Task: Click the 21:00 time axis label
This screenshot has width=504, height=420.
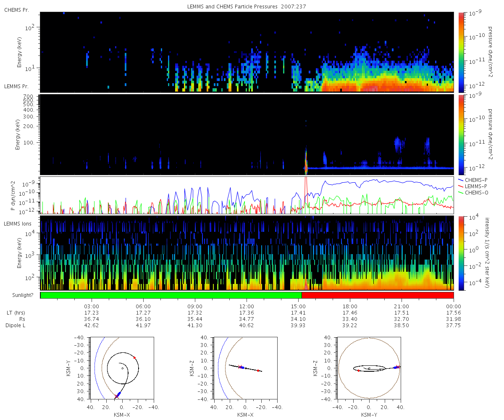Action: [402, 307]
